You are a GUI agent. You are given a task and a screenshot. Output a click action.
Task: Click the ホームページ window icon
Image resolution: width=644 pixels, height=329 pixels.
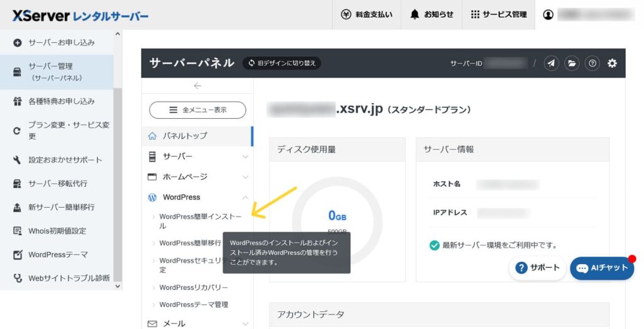(152, 177)
